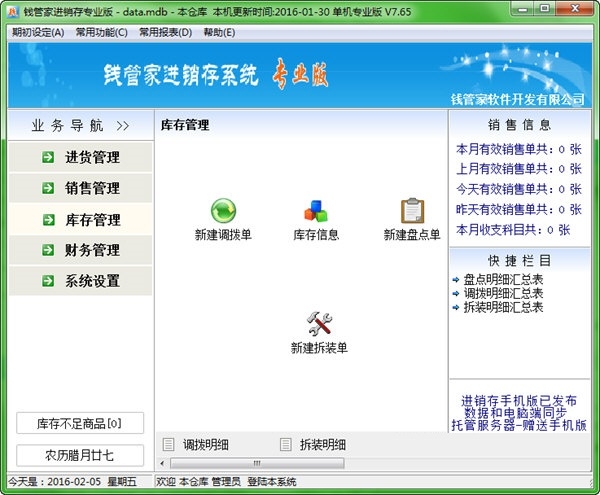
Task: Click the document icon next to 拆装明细
Action: click(x=285, y=445)
